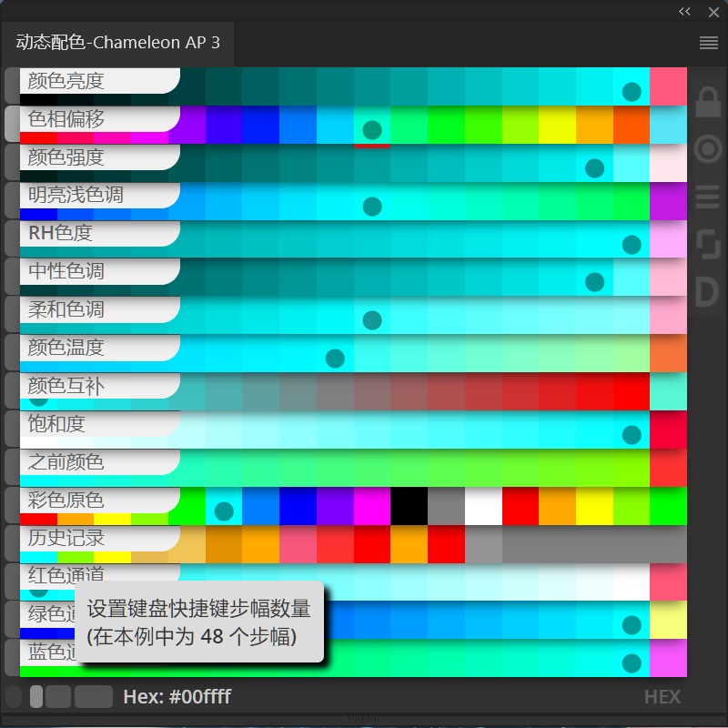Click the slider dot in 色相偏移 row
728x728 pixels.
[372, 130]
